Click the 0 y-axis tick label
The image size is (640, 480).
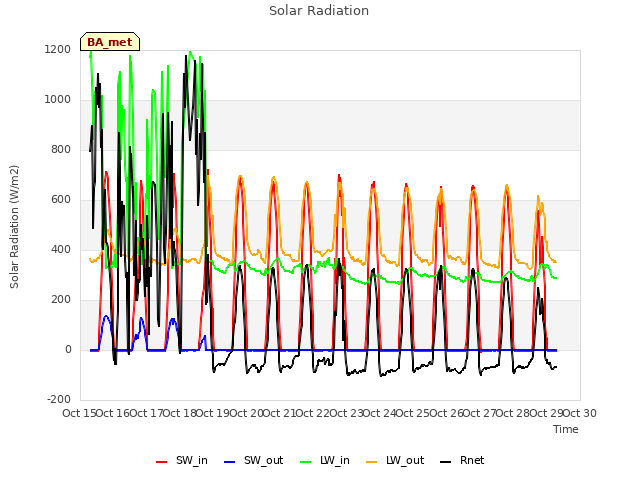point(68,350)
